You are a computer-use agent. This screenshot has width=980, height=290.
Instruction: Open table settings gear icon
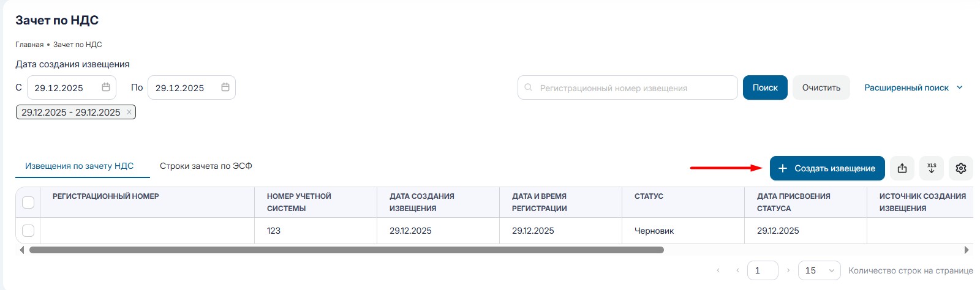[x=961, y=168]
